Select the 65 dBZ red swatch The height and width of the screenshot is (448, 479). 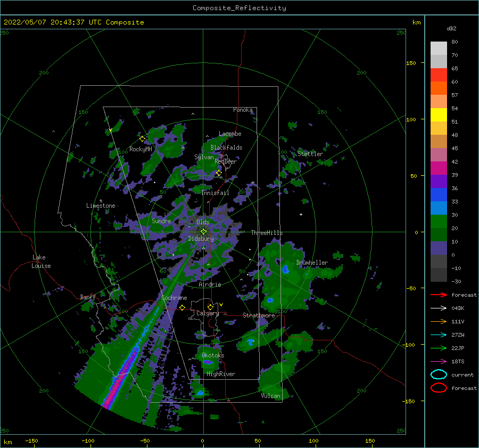pos(439,75)
